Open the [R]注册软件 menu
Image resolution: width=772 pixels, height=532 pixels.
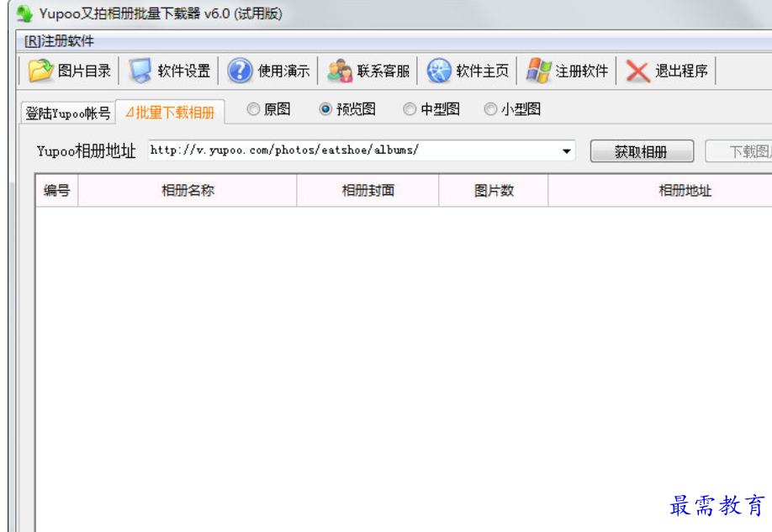pos(59,41)
